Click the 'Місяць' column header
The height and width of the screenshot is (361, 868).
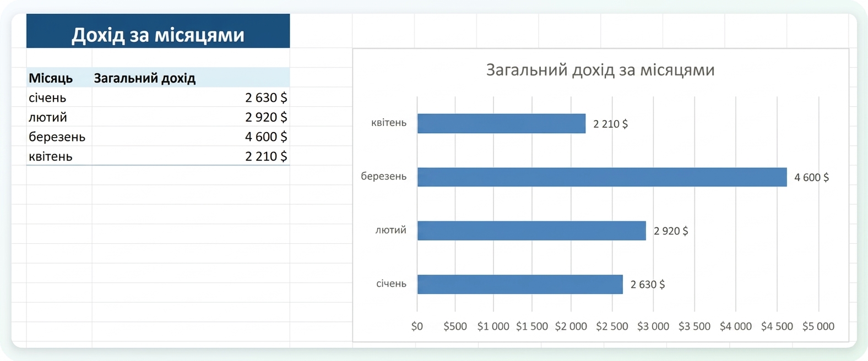(59, 78)
